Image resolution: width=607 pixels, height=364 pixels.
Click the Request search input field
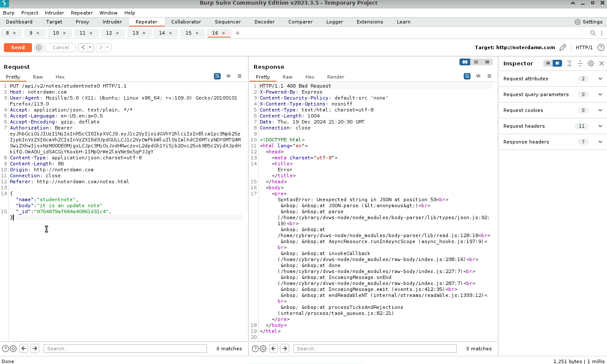125,349
